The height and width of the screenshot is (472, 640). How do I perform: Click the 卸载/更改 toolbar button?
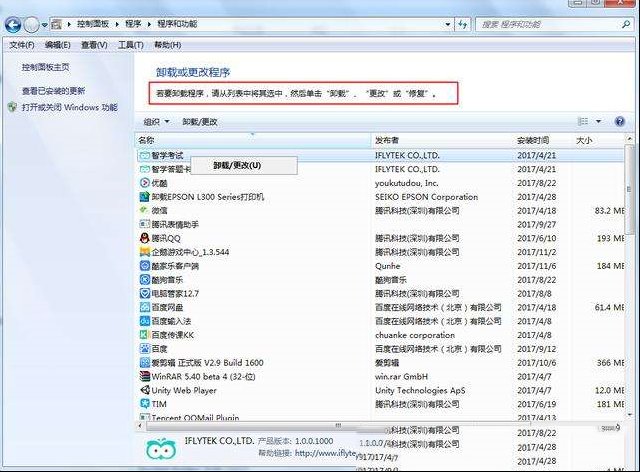(x=200, y=122)
